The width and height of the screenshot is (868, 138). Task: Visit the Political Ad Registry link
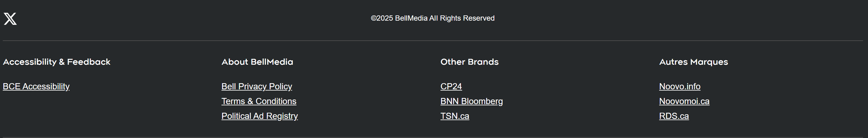click(259, 116)
